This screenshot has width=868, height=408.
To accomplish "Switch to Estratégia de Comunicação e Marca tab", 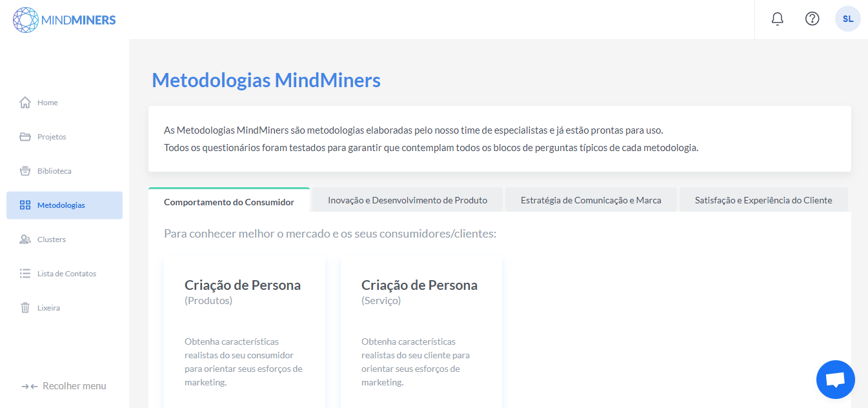I will coord(591,200).
